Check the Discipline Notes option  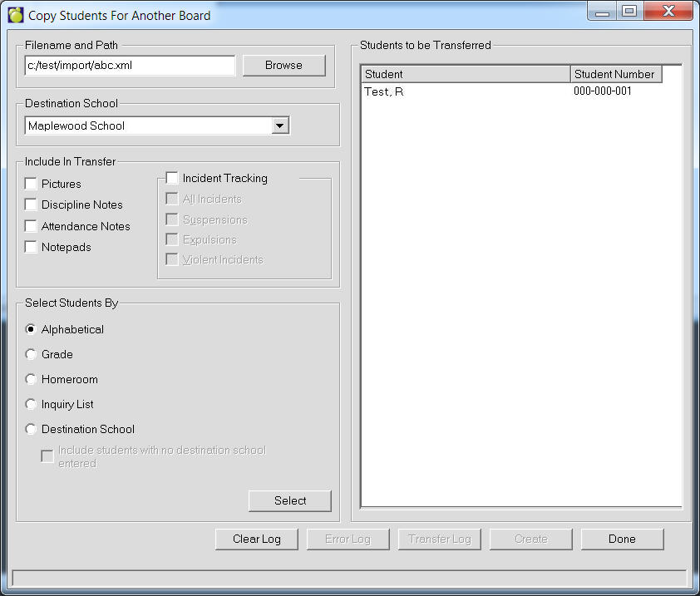[32, 204]
